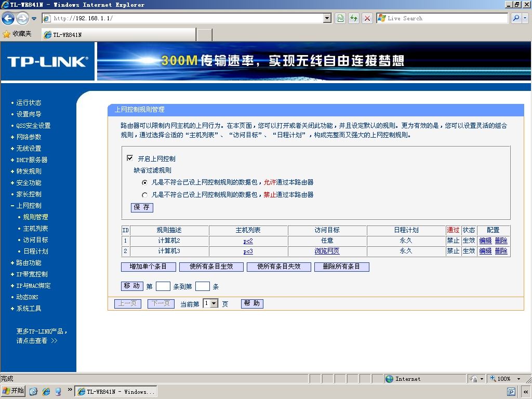The height and width of the screenshot is (399, 532).
Task: Click the IE Forward navigation arrow
Action: [x=23, y=18]
